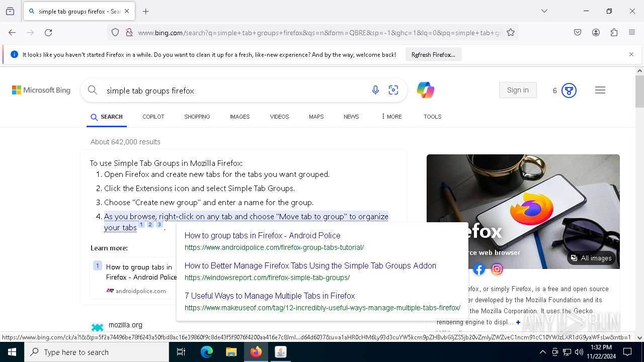This screenshot has height=362, width=644.
Task: Go to Microsoft Bing home logo
Action: pos(41,90)
